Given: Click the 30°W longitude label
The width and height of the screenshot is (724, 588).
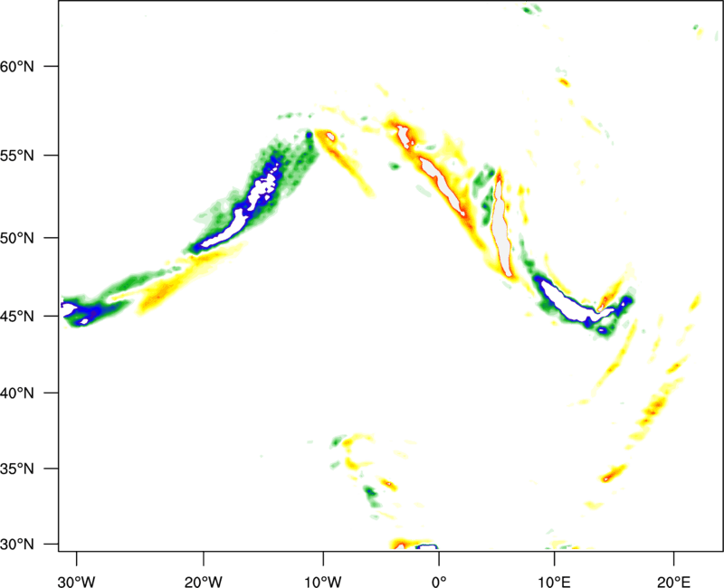Looking at the screenshot, I should click(x=77, y=582).
